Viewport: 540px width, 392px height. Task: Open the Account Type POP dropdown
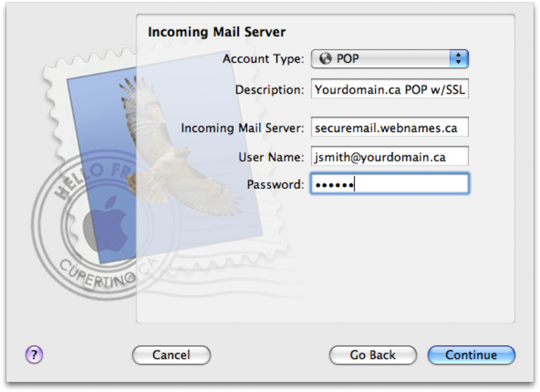389,59
